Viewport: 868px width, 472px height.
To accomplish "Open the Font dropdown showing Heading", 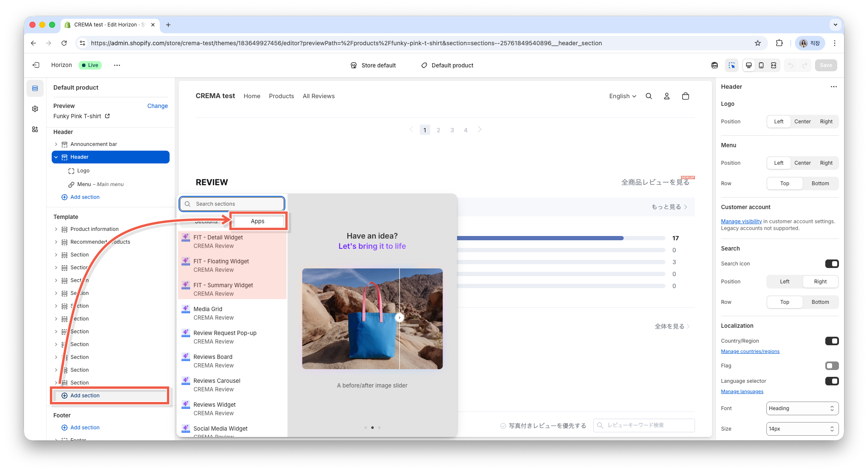I will [x=802, y=408].
